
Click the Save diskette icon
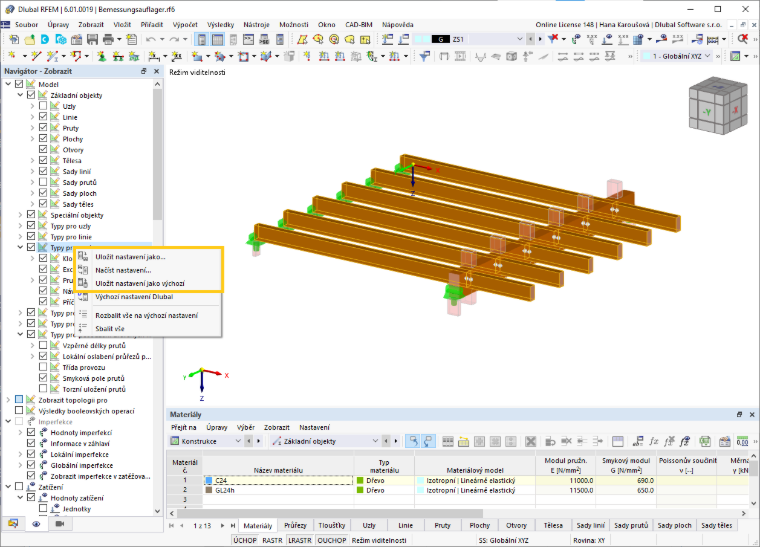92,39
